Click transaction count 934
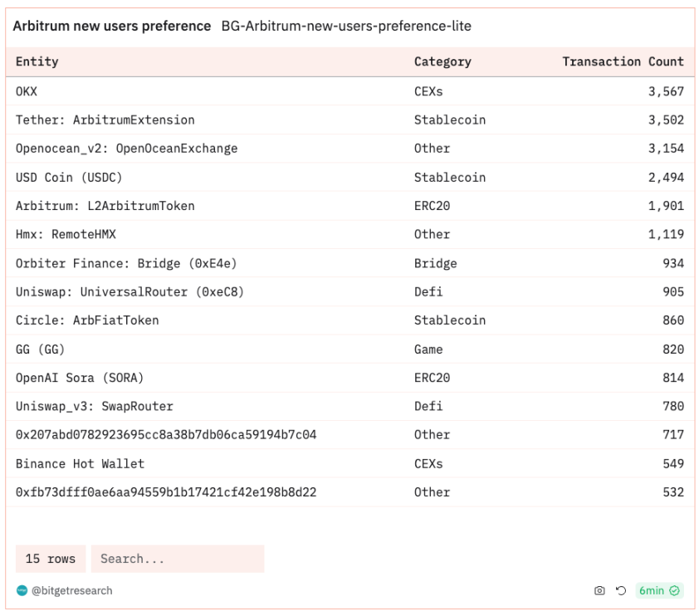 (x=673, y=263)
